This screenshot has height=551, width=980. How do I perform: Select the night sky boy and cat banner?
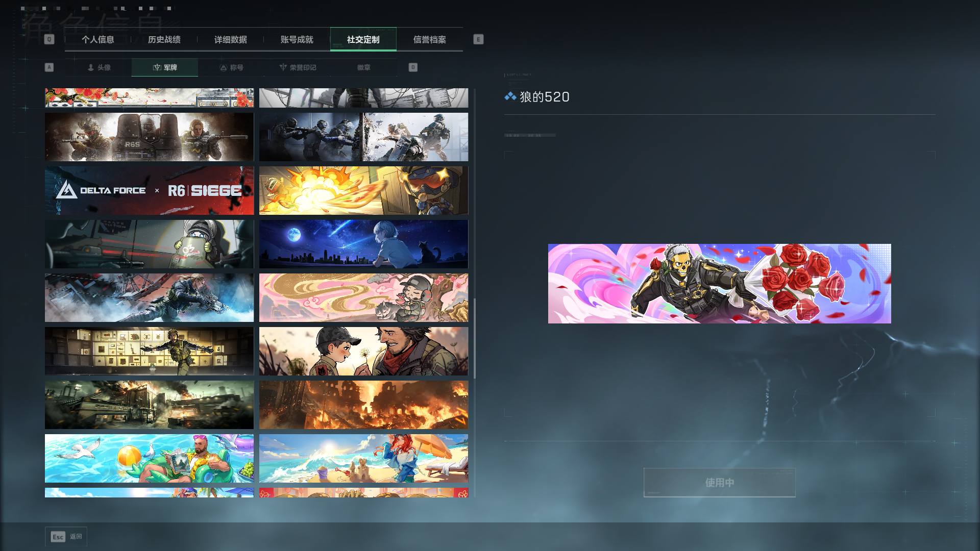coord(363,244)
